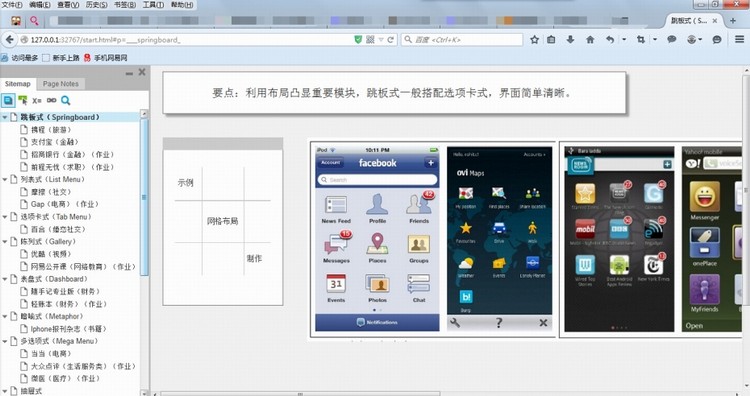Click the crop screenshot toolbar icon

pos(641,40)
